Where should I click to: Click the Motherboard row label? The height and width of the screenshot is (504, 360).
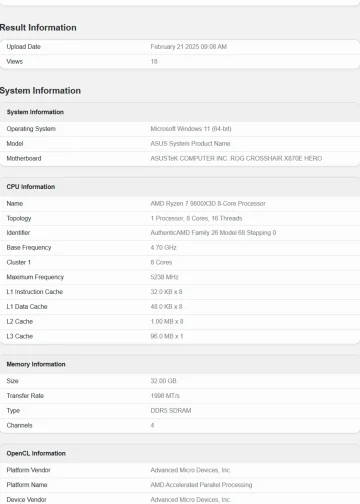click(24, 158)
